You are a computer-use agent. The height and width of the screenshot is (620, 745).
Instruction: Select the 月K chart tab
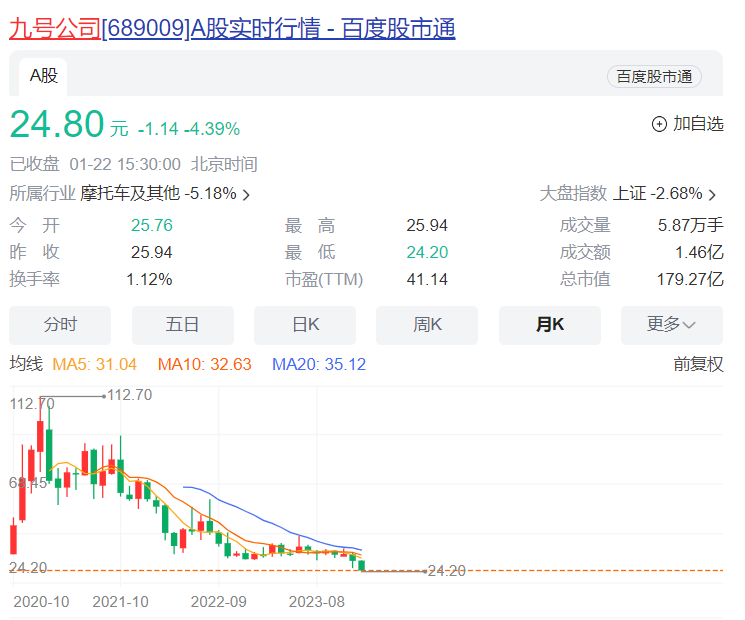(x=550, y=325)
